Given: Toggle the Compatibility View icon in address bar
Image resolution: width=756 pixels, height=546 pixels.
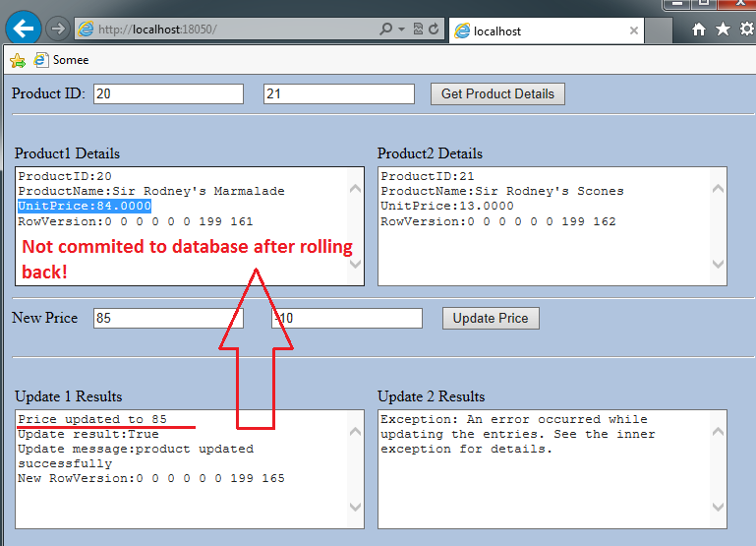Looking at the screenshot, I should (x=418, y=30).
